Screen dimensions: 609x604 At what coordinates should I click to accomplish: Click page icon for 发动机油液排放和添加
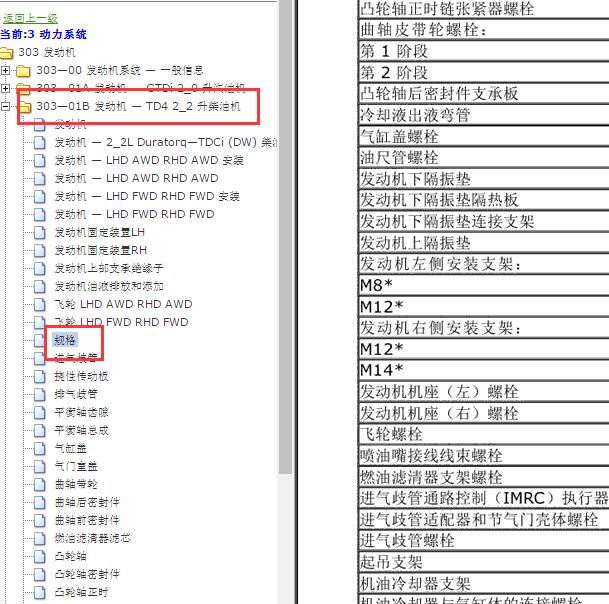coord(40,287)
